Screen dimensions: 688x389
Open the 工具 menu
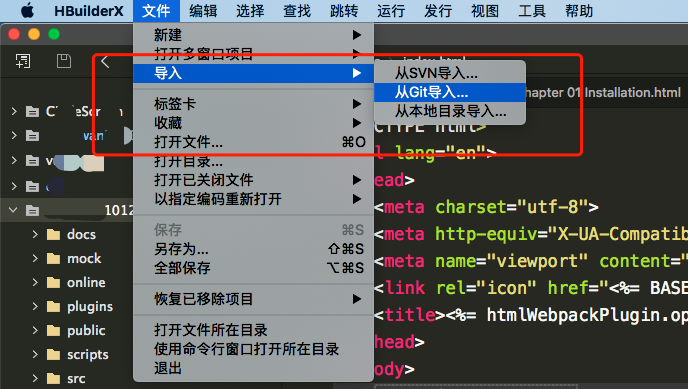(x=532, y=11)
